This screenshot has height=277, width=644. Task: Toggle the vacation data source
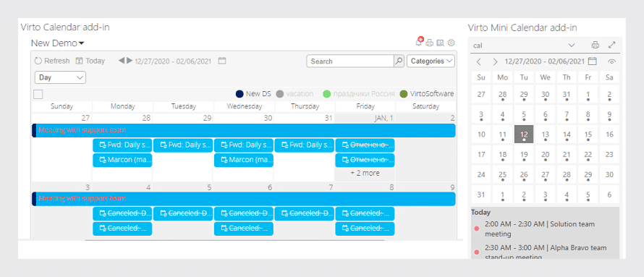click(x=295, y=94)
